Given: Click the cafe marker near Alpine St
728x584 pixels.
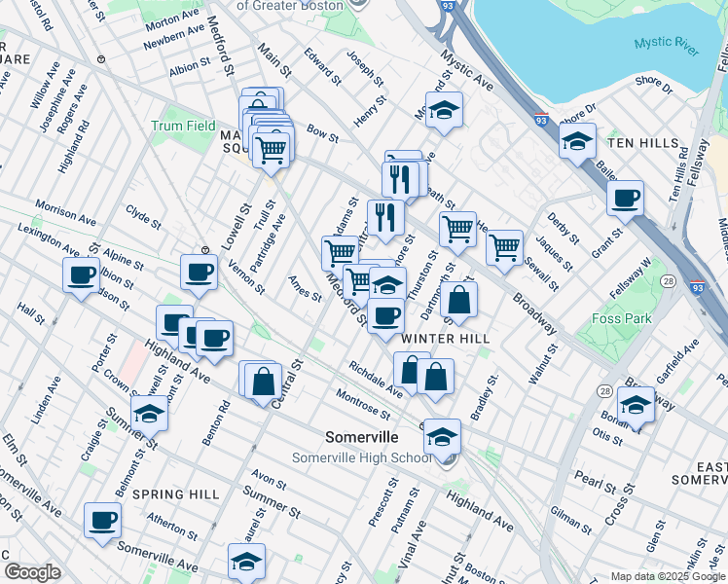Looking at the screenshot, I should (x=82, y=274).
